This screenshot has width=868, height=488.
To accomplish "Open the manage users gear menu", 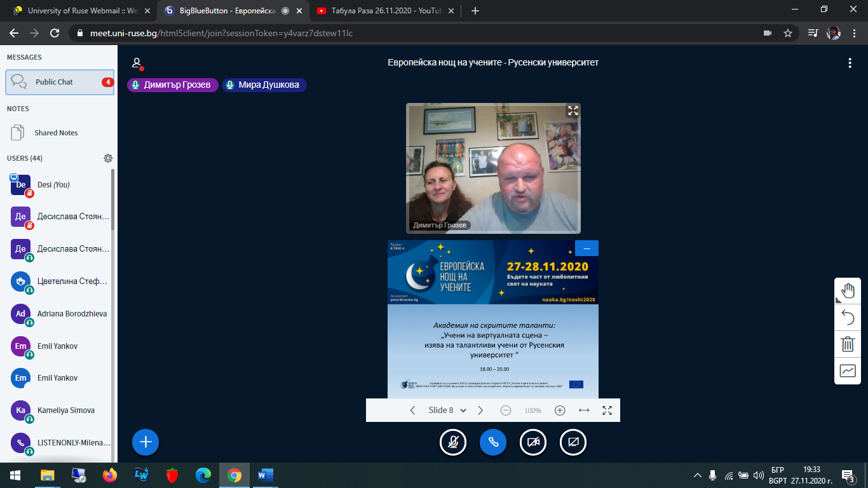I will pyautogui.click(x=108, y=158).
